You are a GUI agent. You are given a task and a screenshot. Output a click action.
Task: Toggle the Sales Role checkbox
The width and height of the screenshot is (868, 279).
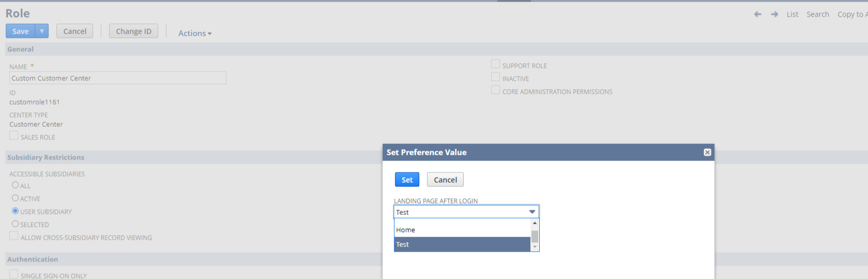point(13,136)
